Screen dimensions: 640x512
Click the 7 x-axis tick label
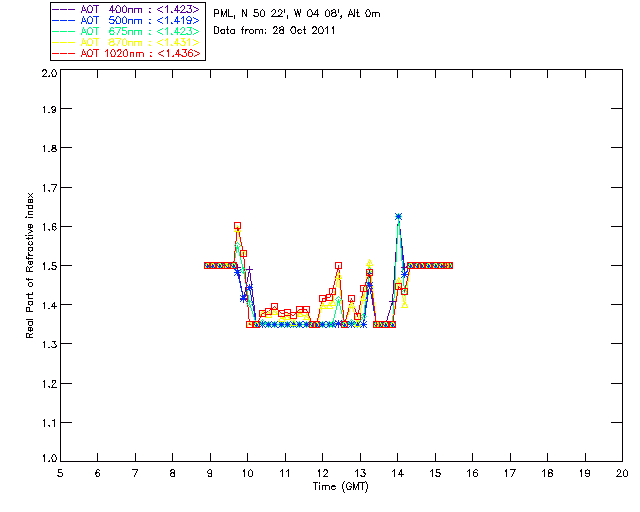(x=135, y=473)
